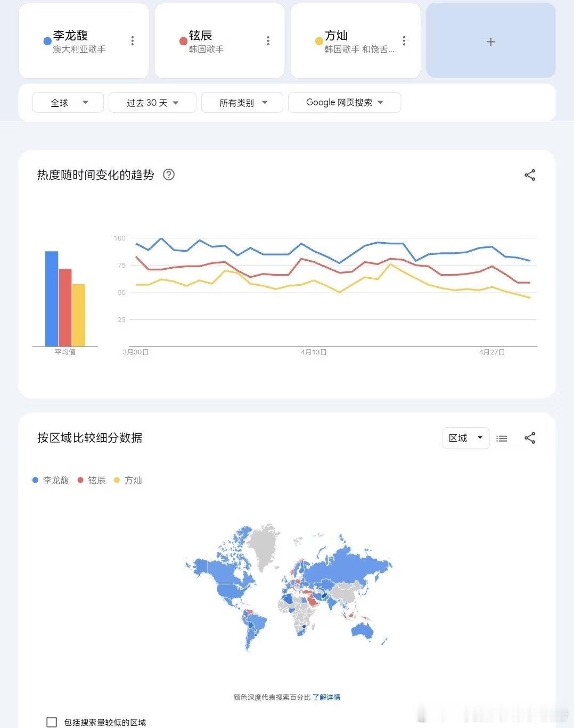Enable 包括搜索量较低的区域 checkbox
The image size is (574, 728).
point(52,722)
